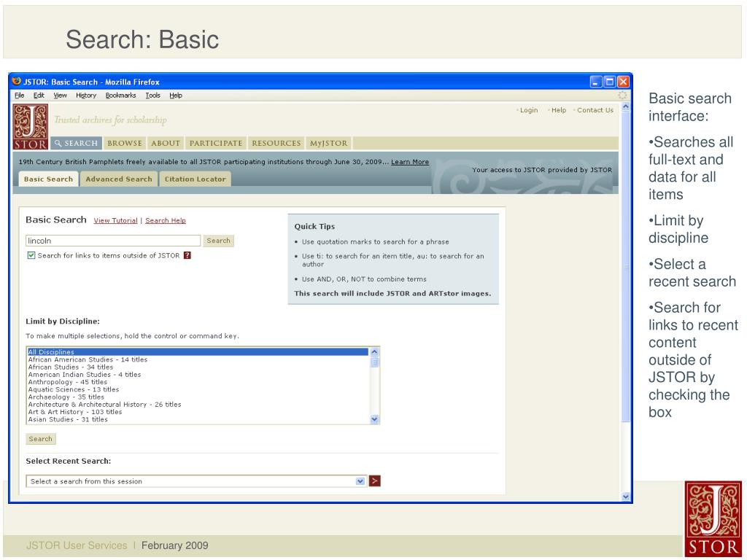Open the View menu
This screenshot has height=560, width=747.
[x=60, y=96]
